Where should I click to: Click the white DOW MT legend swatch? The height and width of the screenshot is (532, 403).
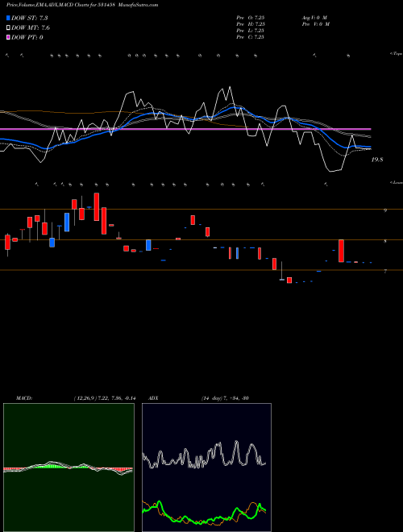point(9,27)
